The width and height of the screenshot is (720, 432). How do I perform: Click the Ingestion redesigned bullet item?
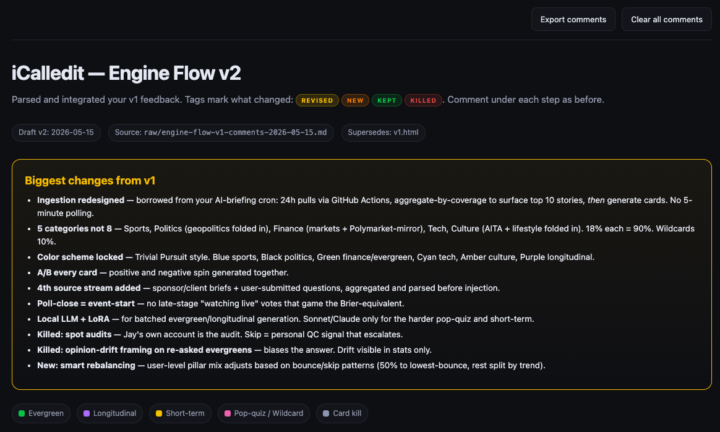365,207
